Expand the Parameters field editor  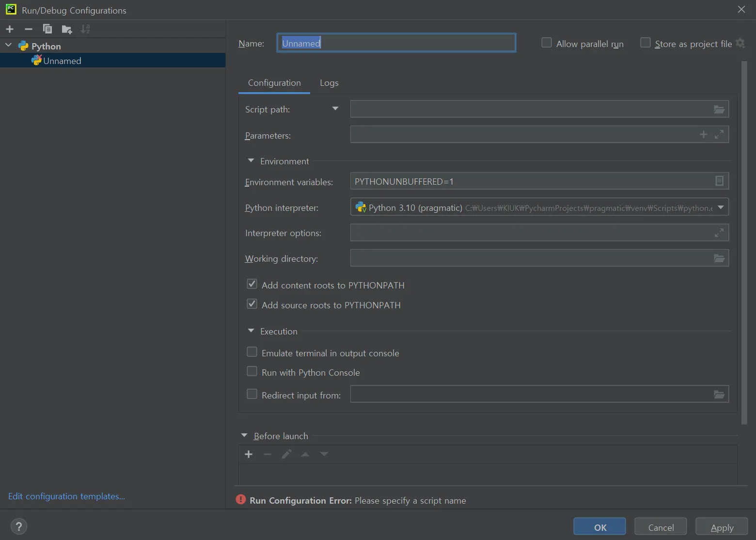click(x=719, y=135)
